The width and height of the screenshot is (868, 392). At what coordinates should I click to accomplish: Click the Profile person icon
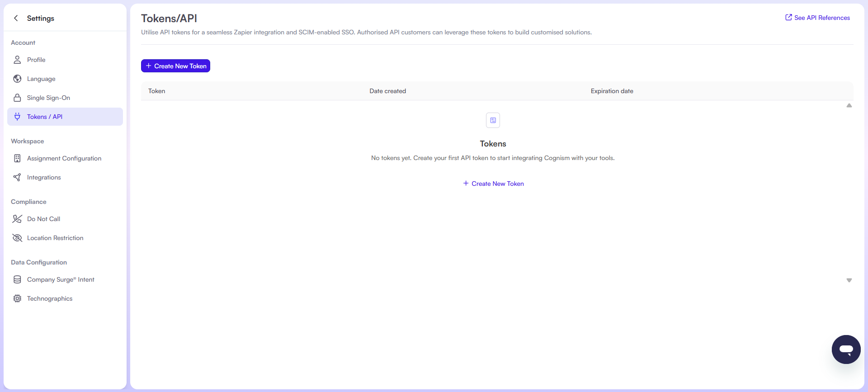[x=17, y=60]
